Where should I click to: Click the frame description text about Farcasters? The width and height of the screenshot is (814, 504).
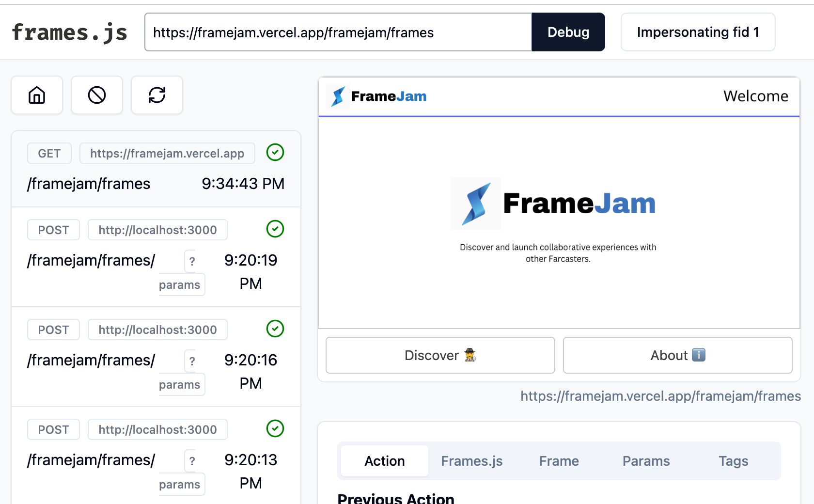pyautogui.click(x=558, y=253)
